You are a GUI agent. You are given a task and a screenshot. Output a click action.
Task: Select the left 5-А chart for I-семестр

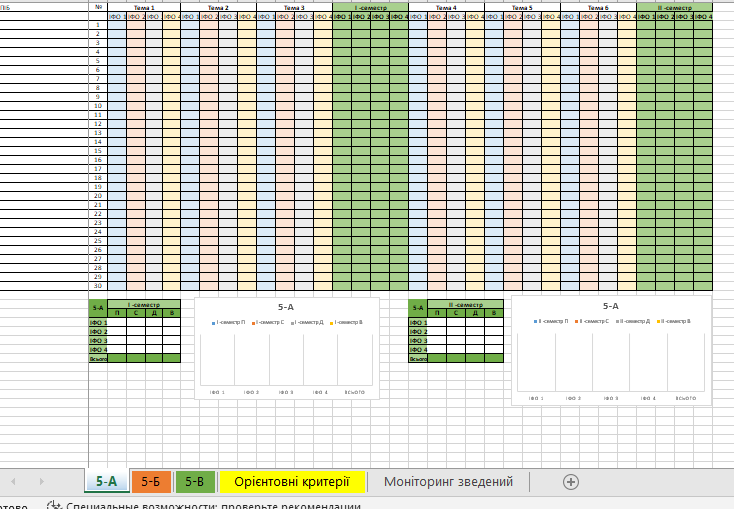(286, 348)
